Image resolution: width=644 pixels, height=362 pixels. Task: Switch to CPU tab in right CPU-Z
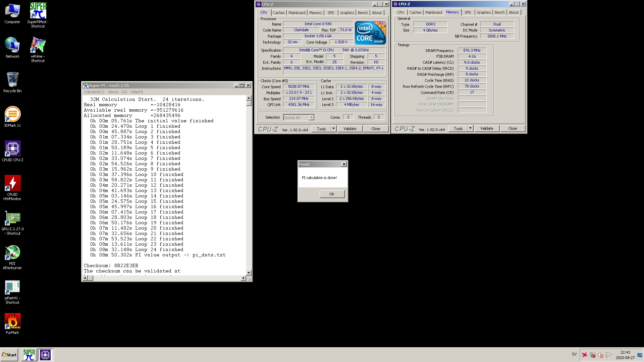coord(400,12)
